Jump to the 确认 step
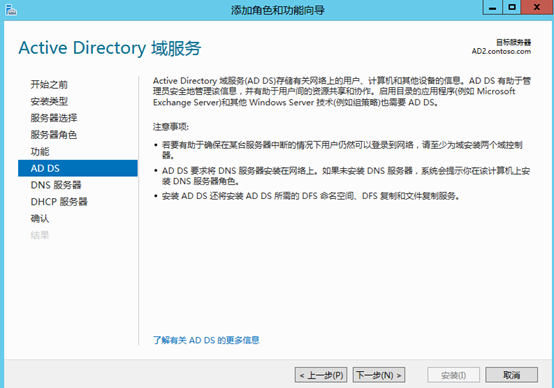Viewport: 554px width, 388px height. [40, 218]
